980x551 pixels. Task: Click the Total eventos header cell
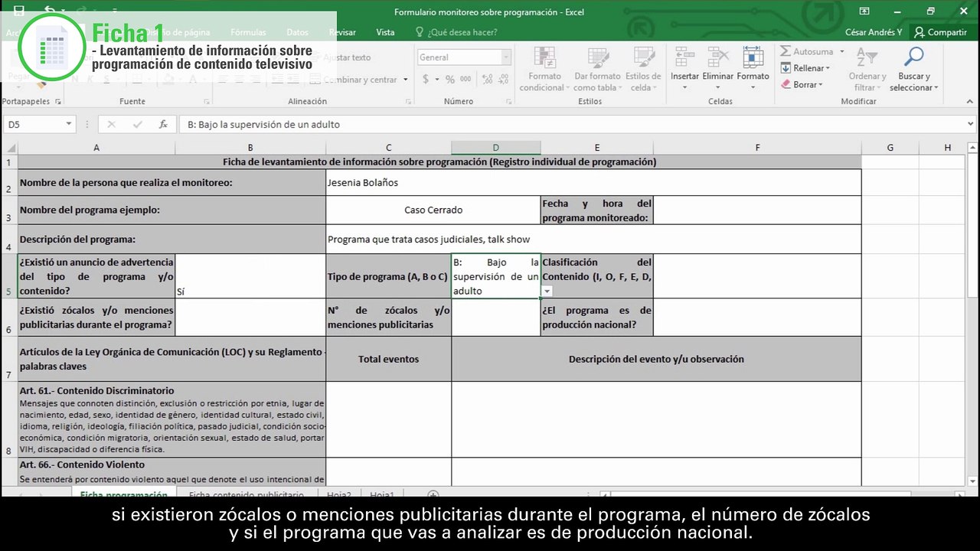[x=388, y=359]
